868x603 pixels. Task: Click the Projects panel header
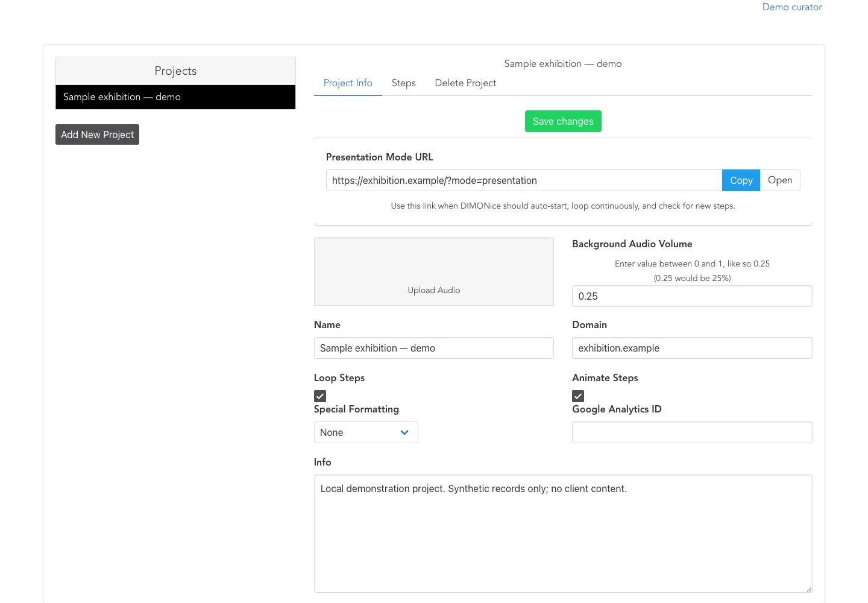[175, 71]
